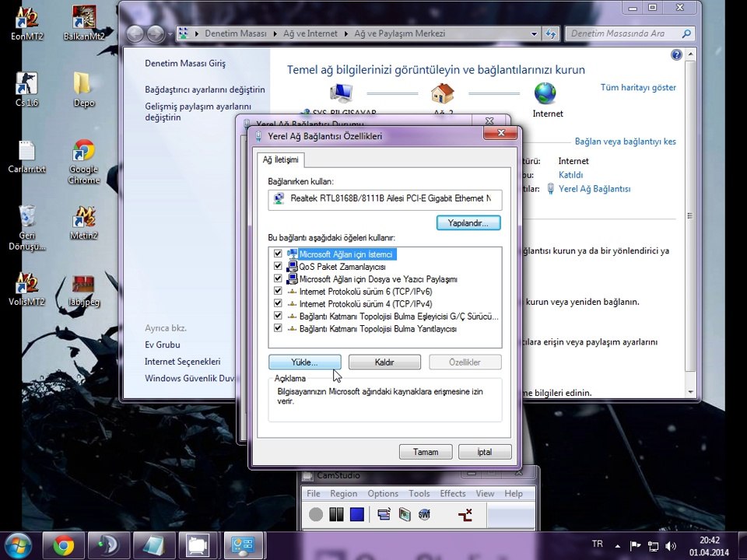
Task: Click the Denetim Masası Giriş link
Action: coord(185,63)
